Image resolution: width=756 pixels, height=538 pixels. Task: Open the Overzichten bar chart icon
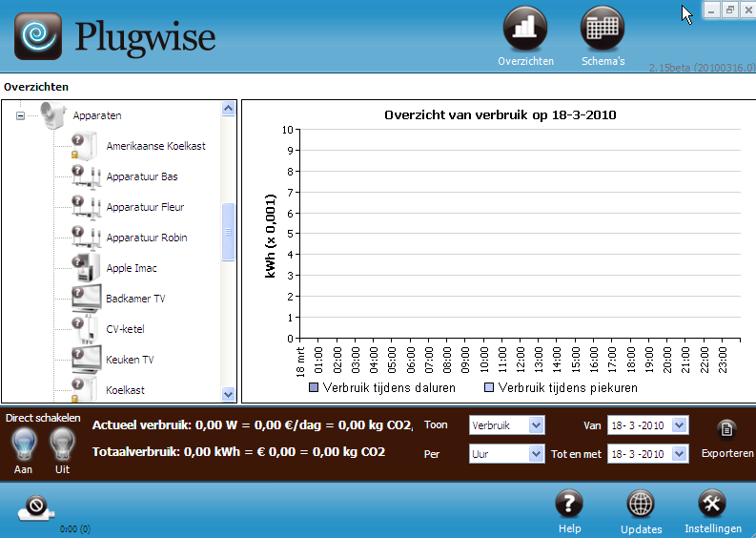point(525,28)
